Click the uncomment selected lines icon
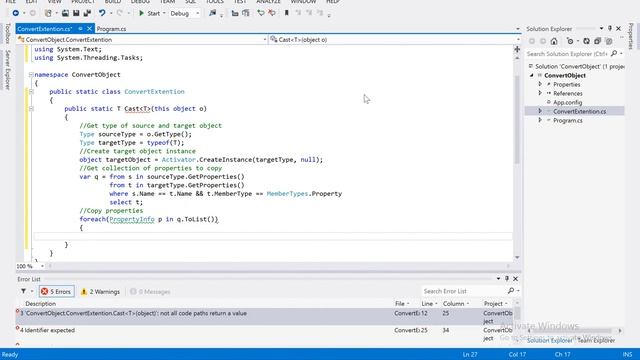 [245, 13]
